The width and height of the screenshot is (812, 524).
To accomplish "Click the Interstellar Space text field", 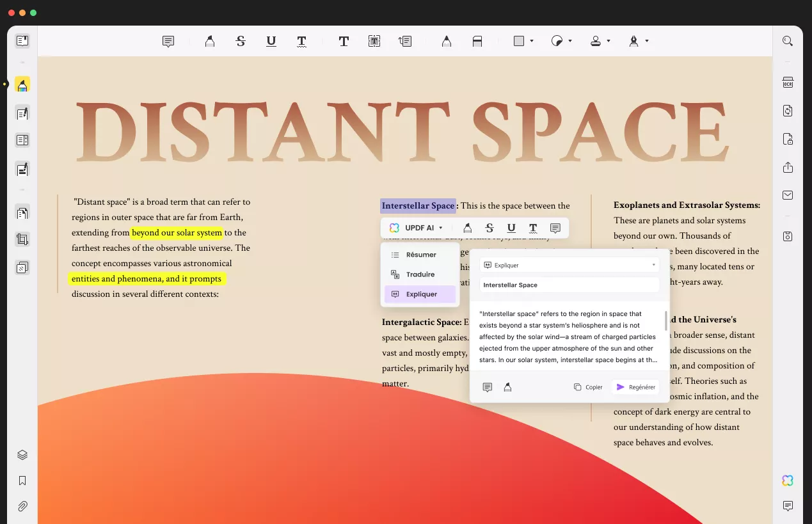I will point(569,285).
